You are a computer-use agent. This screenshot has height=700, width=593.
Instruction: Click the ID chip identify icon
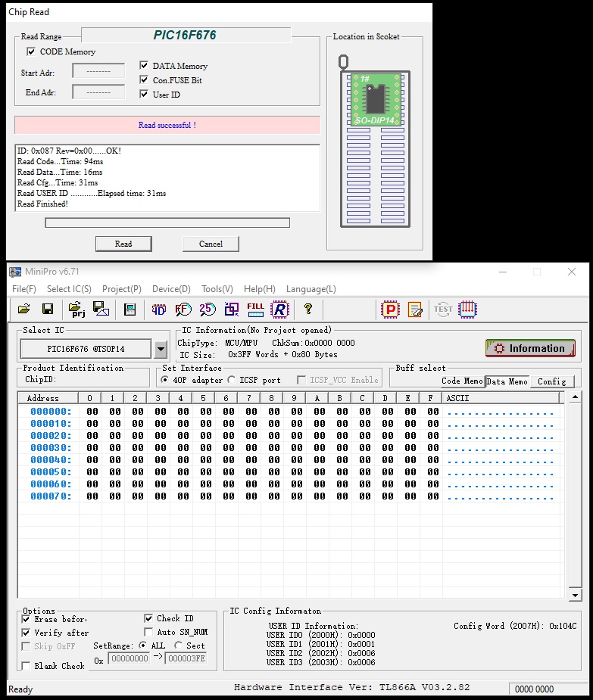(x=159, y=309)
